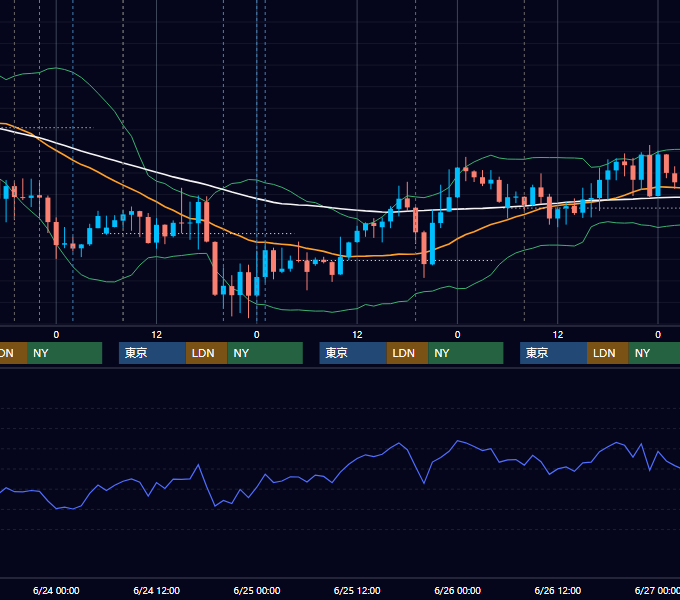Click the 東京 session block on 6/25
This screenshot has height=600, width=680.
(353, 353)
